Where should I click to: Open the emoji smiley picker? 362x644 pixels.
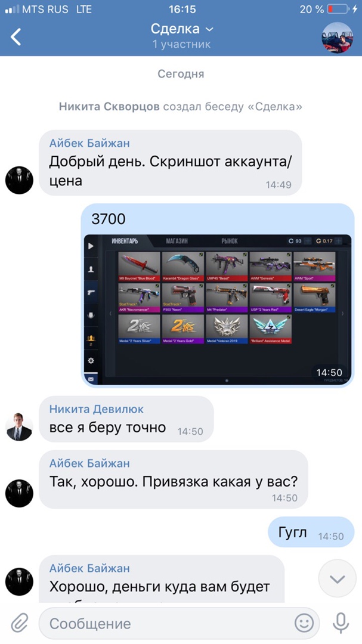click(x=304, y=624)
